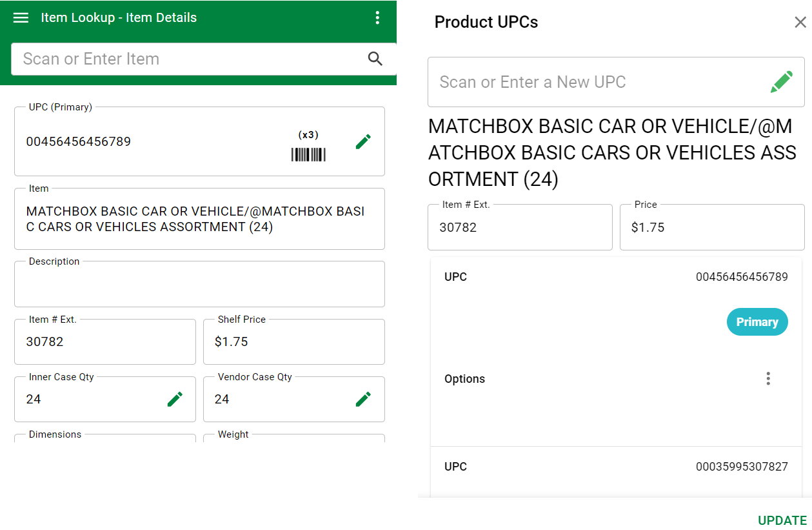Click the product name heading in Product UPCs
Screen dimensions: 812x530
click(x=613, y=152)
